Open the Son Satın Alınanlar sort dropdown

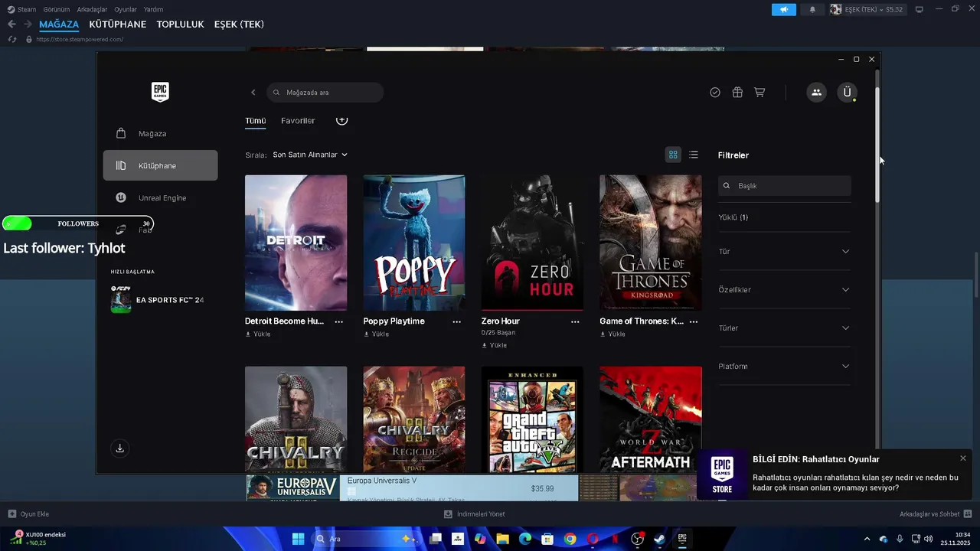pos(310,155)
